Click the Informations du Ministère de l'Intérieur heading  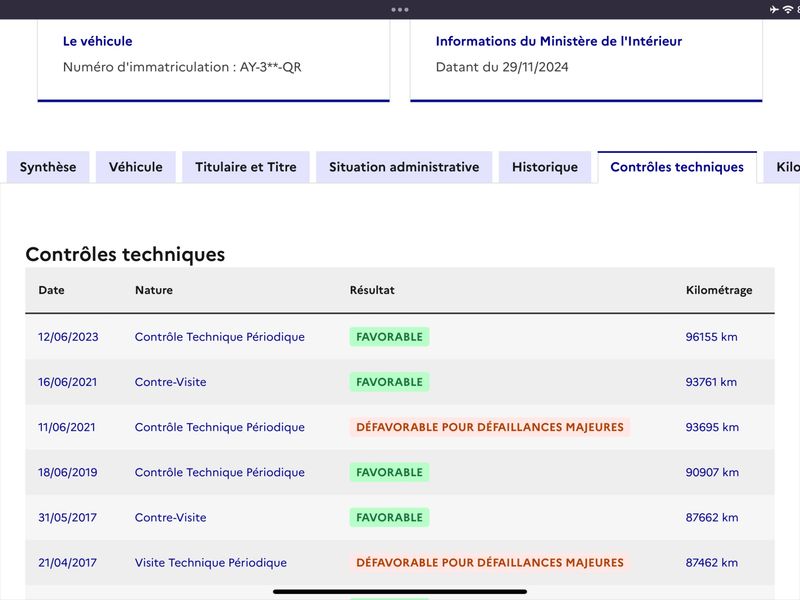[x=559, y=41]
